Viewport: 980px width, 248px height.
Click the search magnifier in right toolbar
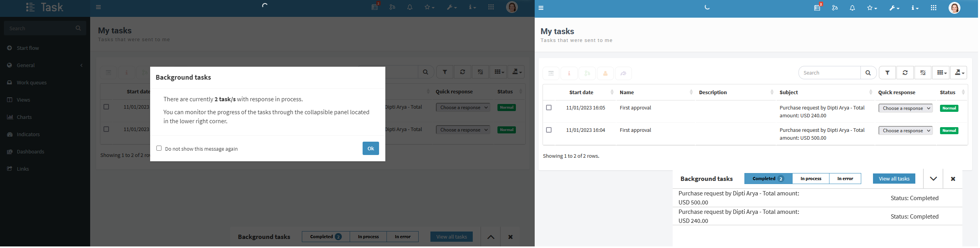tap(868, 73)
